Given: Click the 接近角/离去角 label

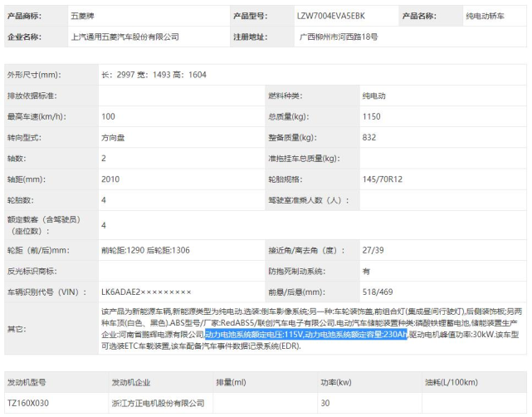Looking at the screenshot, I should point(306,250).
